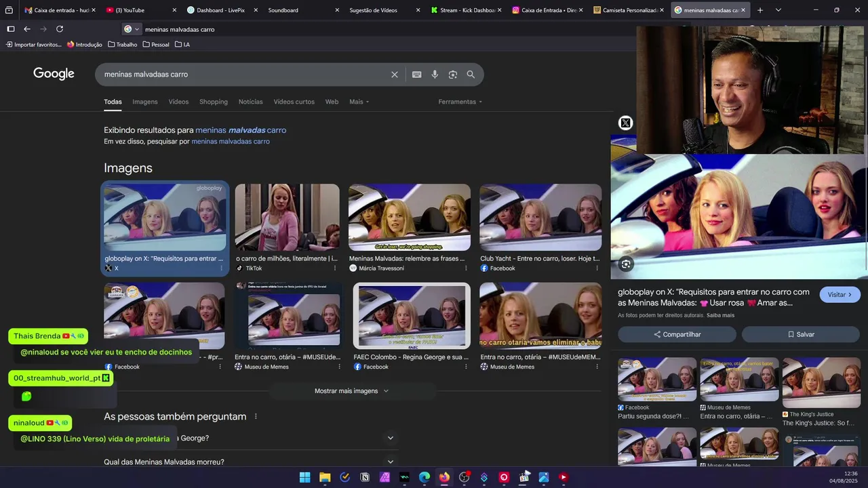Open options for TikTok image result
Image resolution: width=868 pixels, height=488 pixels.
coord(334,268)
